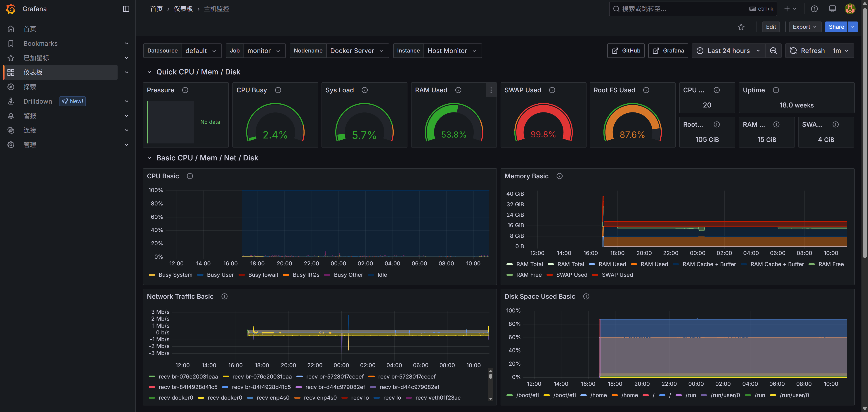Click SWAP Used panel info icon
This screenshot has height=412, width=868.
tap(552, 90)
